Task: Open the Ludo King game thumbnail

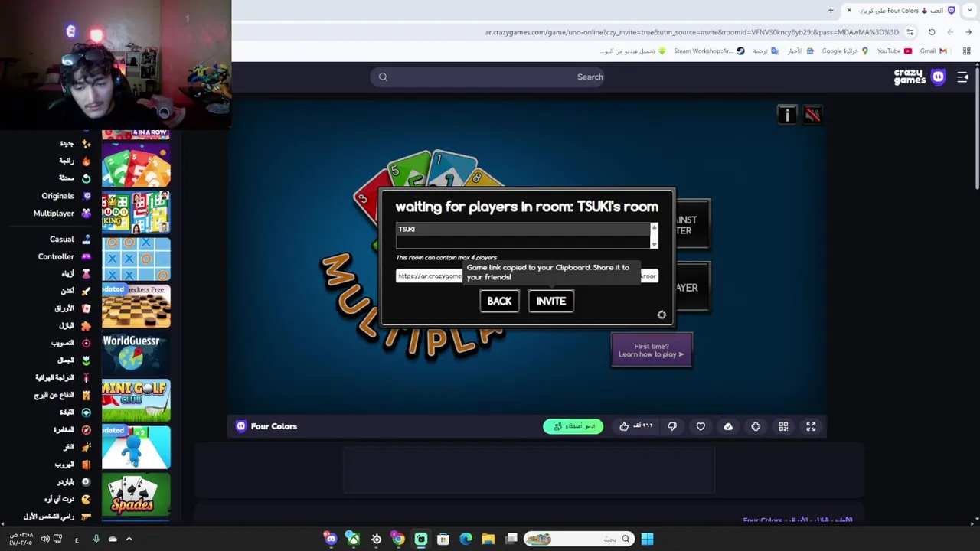Action: coord(136,212)
